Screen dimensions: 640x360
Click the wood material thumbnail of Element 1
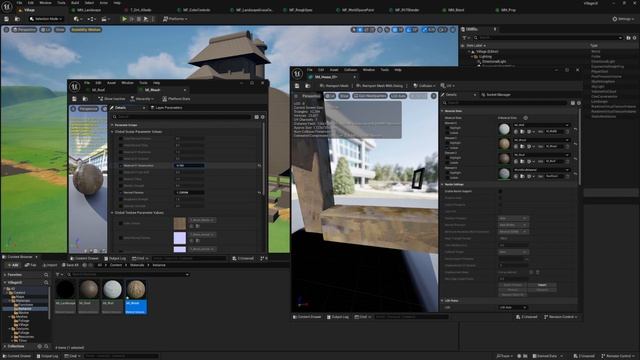point(504,144)
